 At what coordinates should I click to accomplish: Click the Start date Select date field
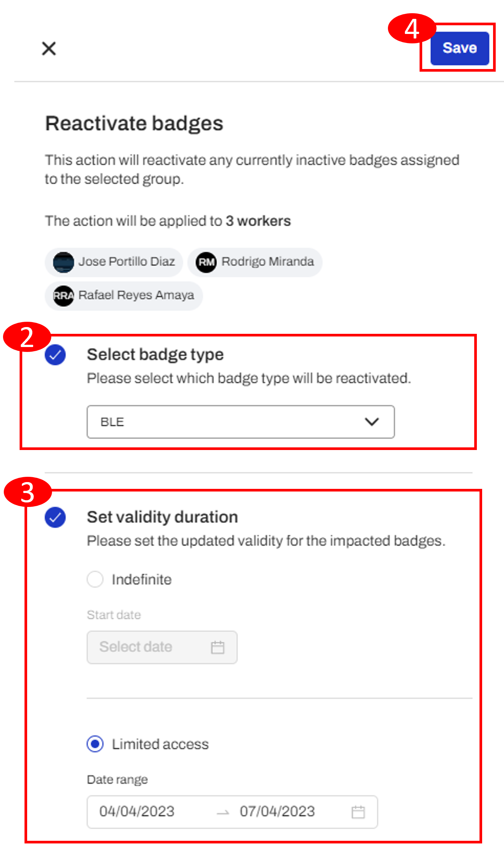162,647
